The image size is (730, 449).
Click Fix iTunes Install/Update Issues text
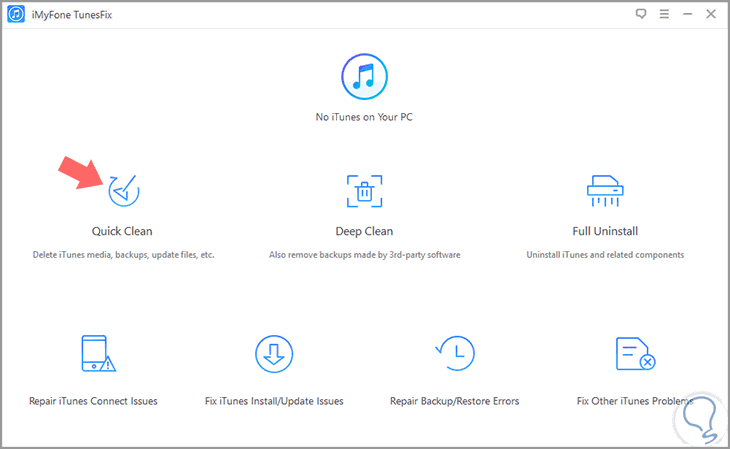pyautogui.click(x=274, y=401)
